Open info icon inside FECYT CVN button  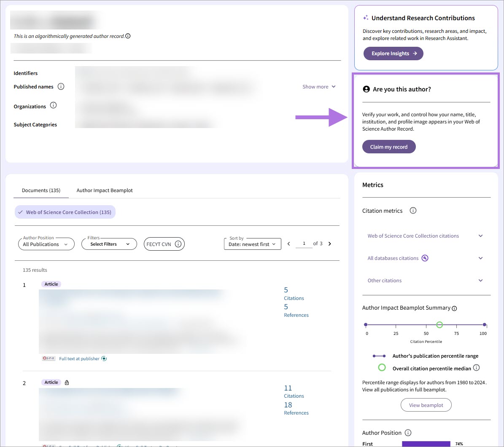[x=178, y=244]
